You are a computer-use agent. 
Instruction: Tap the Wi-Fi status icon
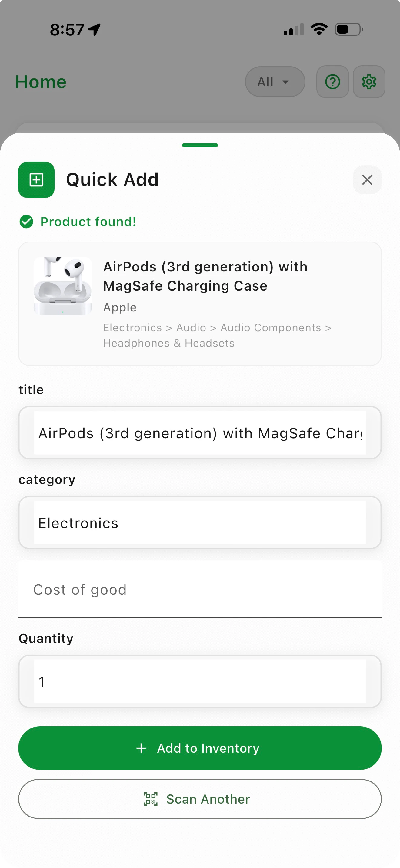coord(319,29)
